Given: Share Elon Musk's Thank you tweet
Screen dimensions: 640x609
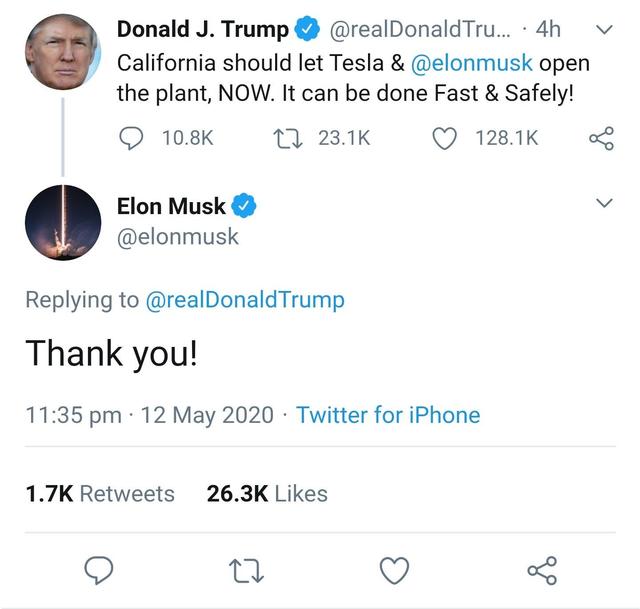Looking at the screenshot, I should click(x=541, y=569).
